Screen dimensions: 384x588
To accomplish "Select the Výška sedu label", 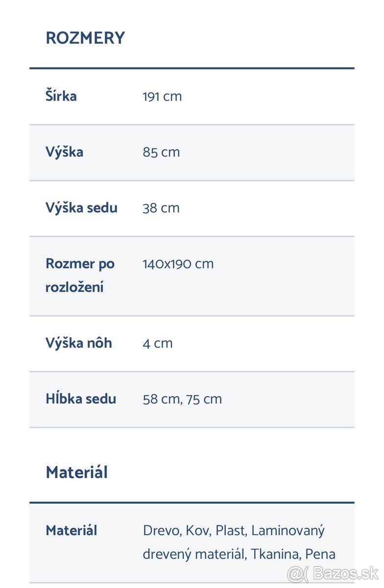I will pyautogui.click(x=81, y=208).
